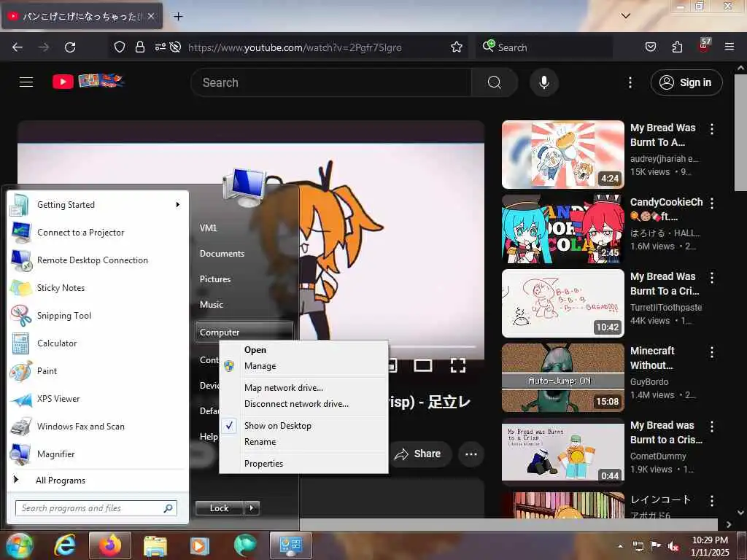Click the Windows Start orb
The height and width of the screenshot is (560, 747).
[x=19, y=545]
